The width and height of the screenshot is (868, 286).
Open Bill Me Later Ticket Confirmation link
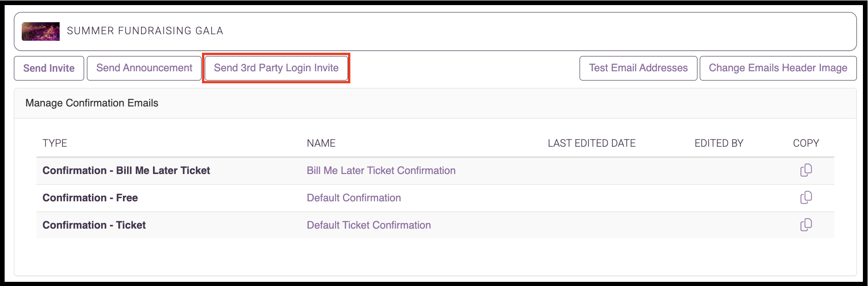(381, 170)
